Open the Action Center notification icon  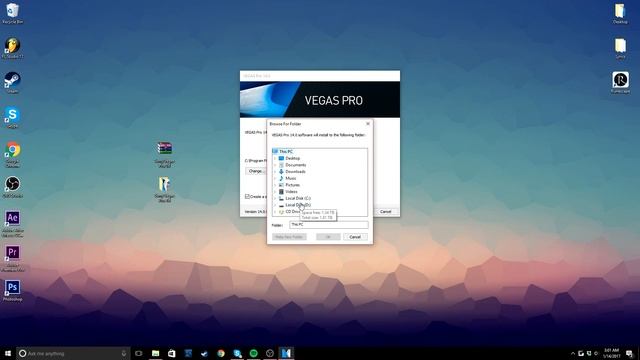(629, 353)
